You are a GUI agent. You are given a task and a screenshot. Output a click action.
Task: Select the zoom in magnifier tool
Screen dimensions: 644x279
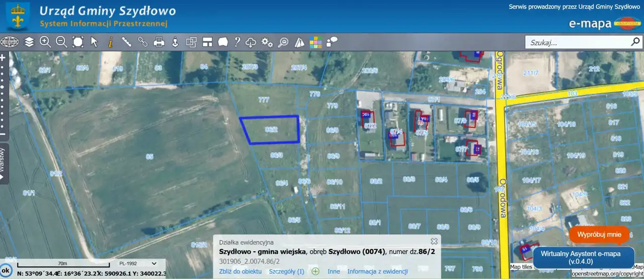[45, 42]
